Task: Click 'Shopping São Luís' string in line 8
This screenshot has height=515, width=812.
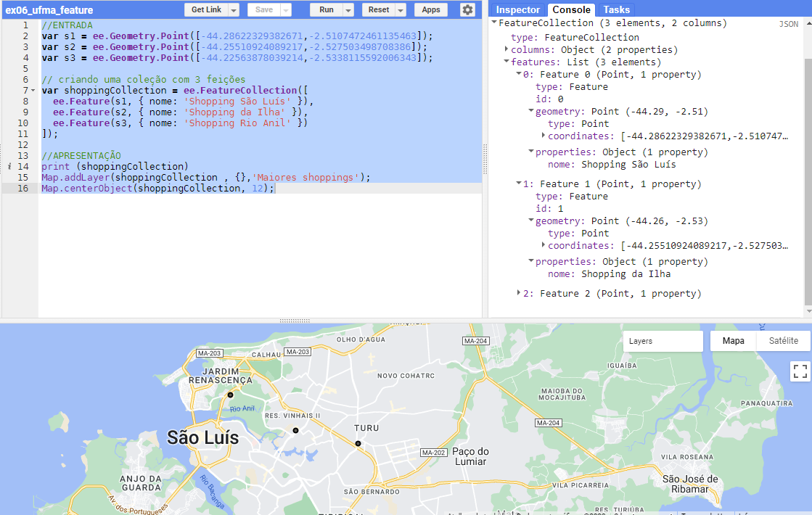Action: click(x=238, y=102)
